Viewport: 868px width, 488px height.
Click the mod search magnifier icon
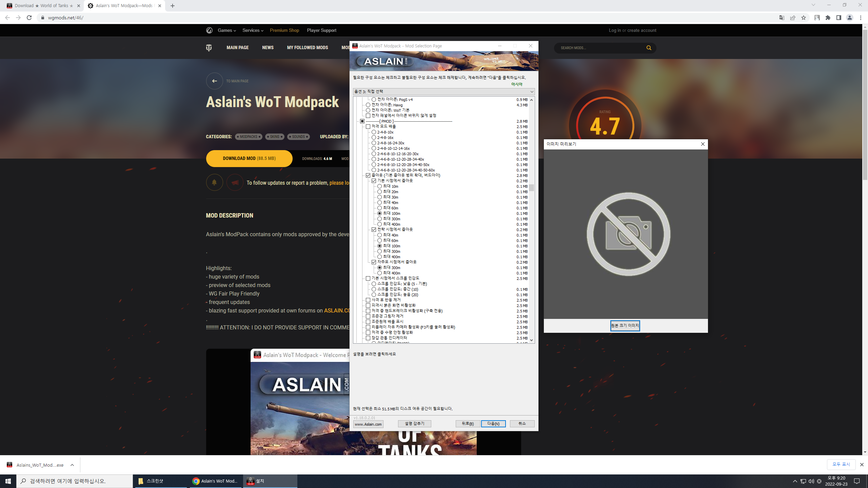pyautogui.click(x=649, y=48)
